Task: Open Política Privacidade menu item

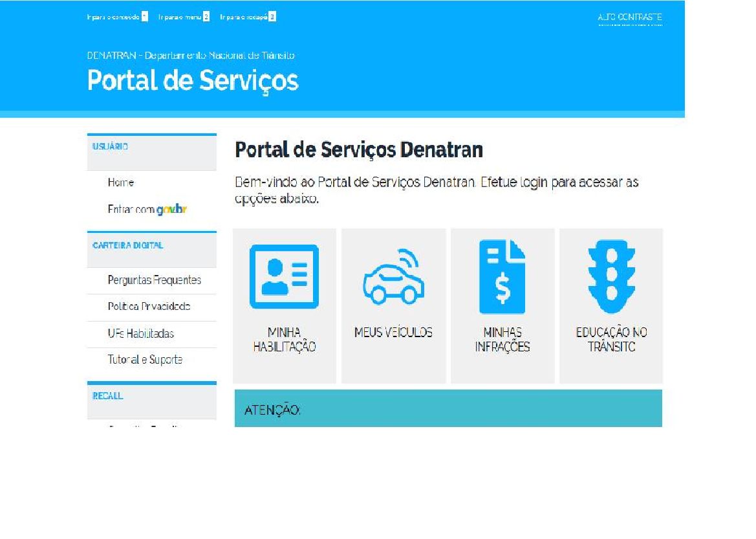Action: pyautogui.click(x=149, y=307)
